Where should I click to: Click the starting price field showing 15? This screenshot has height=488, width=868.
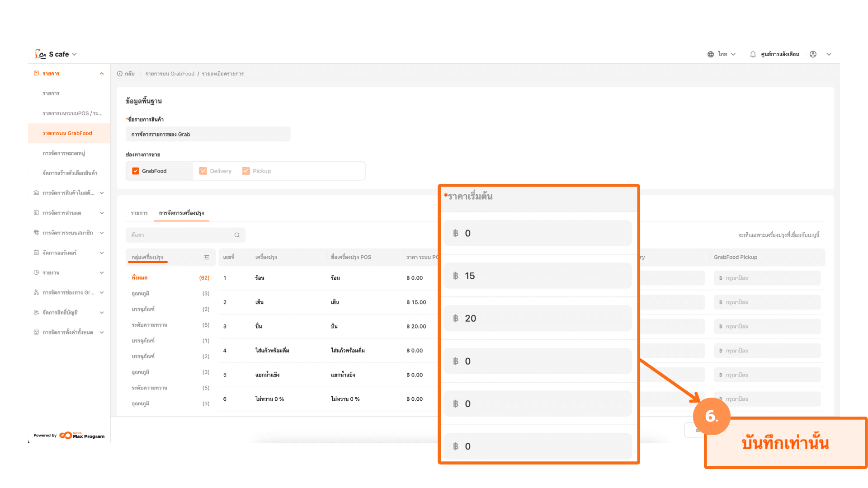coord(538,276)
